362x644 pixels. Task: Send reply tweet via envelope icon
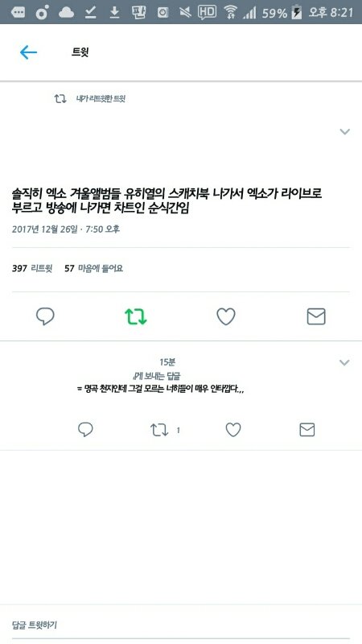[307, 430]
